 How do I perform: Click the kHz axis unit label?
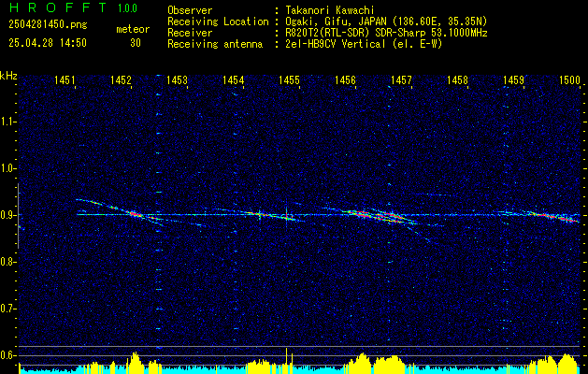click(8, 76)
